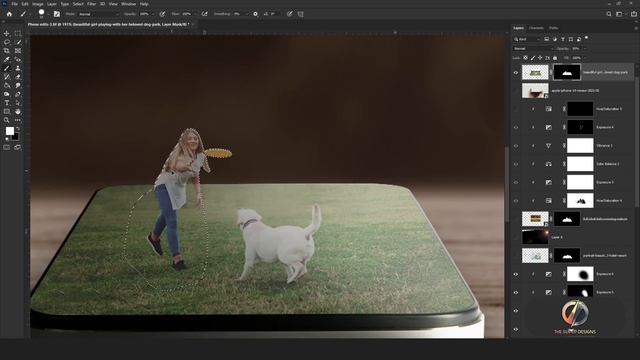The width and height of the screenshot is (640, 360).
Task: Hide the Color Balance 1 layer
Action: [516, 164]
